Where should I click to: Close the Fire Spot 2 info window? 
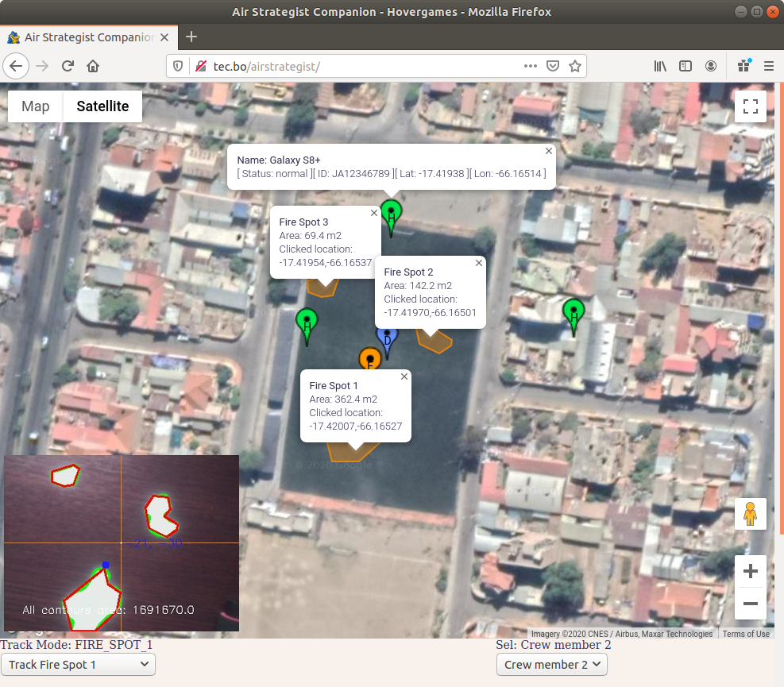479,263
